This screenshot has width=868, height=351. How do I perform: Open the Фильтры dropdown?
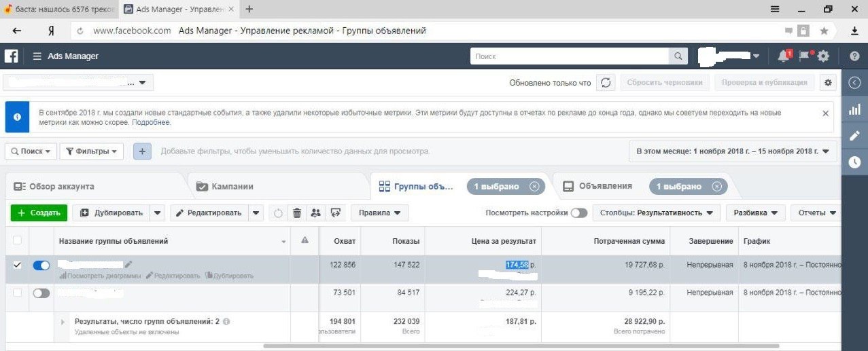pyautogui.click(x=92, y=151)
